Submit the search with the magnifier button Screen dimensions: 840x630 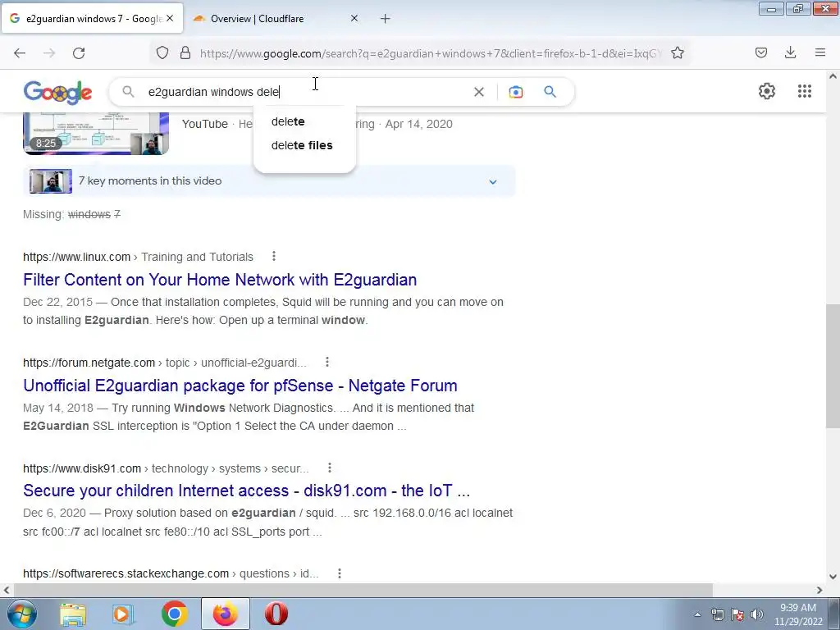[550, 92]
